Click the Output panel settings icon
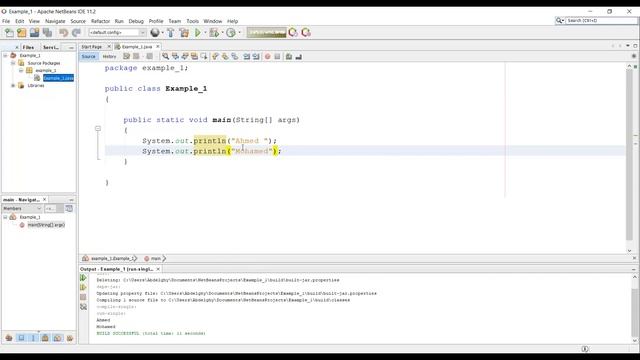Image resolution: width=640 pixels, height=360 pixels. point(83,307)
